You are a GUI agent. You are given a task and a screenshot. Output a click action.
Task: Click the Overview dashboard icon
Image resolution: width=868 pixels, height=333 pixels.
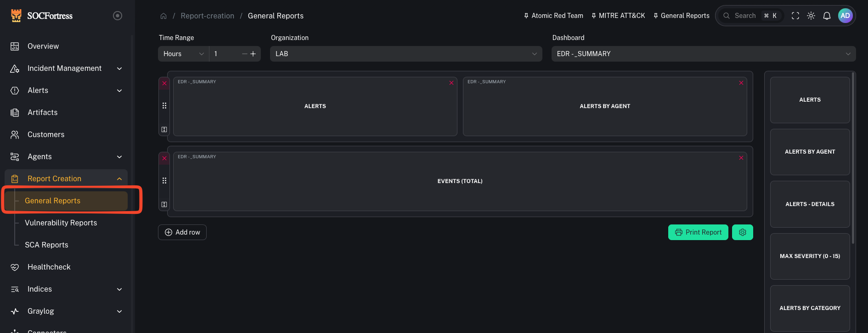click(15, 46)
